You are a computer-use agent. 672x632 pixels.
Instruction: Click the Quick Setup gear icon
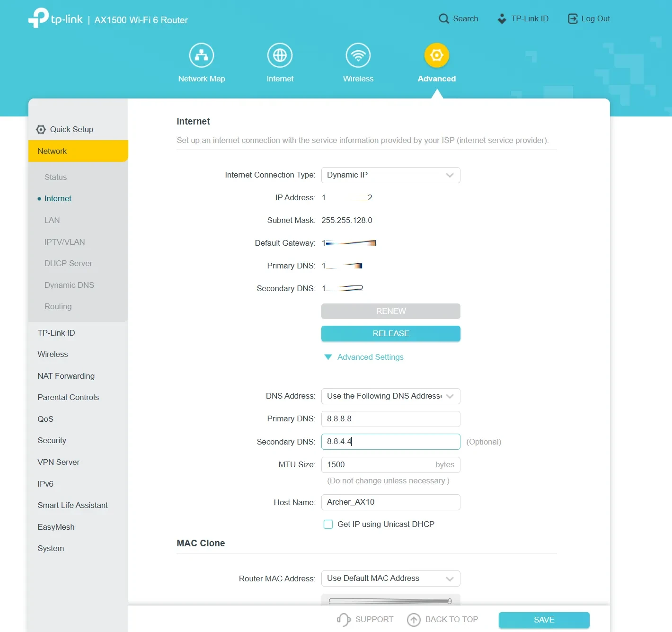click(41, 130)
